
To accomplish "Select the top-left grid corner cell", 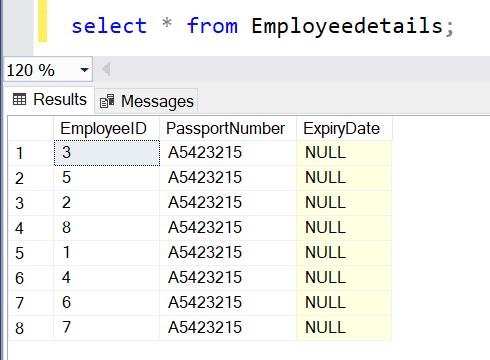I will click(x=31, y=128).
